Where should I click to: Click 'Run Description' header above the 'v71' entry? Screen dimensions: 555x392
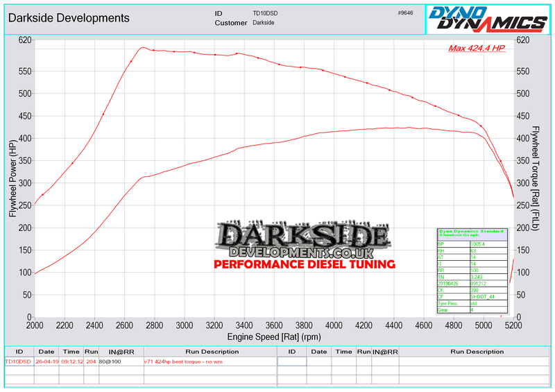(x=212, y=352)
